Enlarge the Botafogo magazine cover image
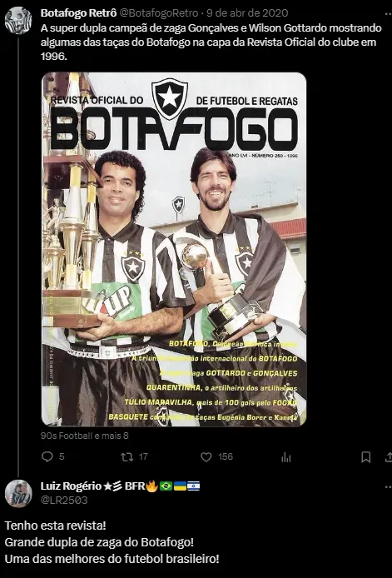The height and width of the screenshot is (578, 392). coord(174,249)
